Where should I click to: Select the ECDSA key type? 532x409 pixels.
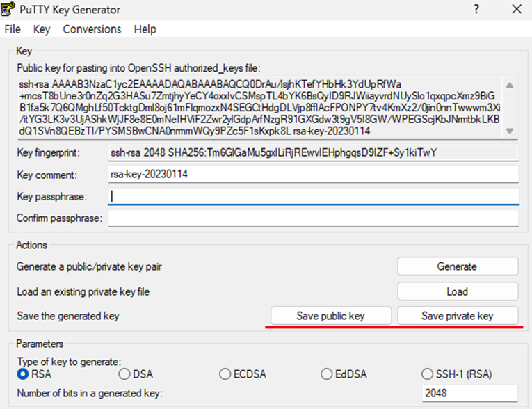click(x=243, y=374)
